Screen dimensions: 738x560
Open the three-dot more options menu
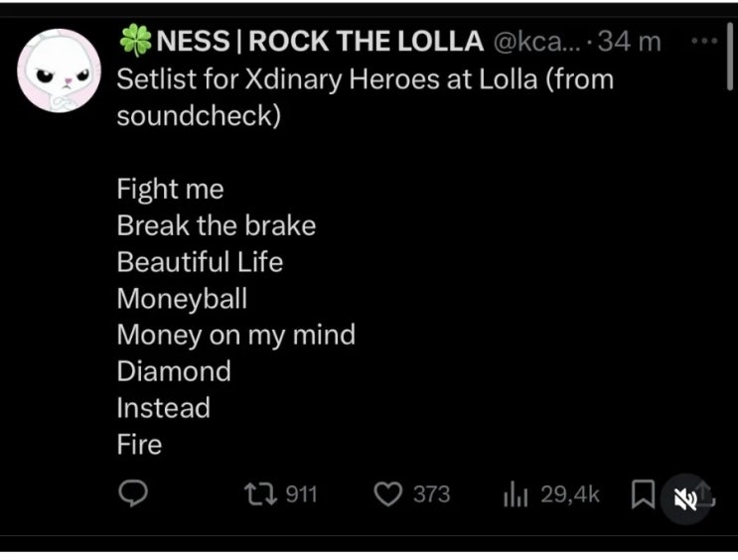pos(703,42)
